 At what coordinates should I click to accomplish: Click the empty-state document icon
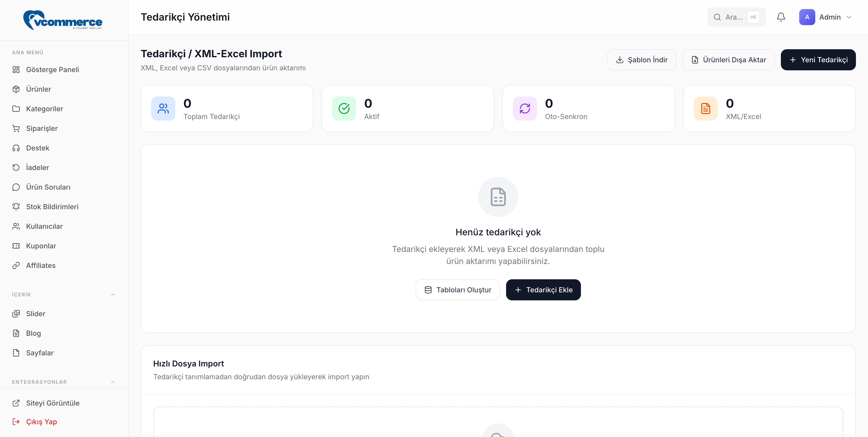click(498, 197)
